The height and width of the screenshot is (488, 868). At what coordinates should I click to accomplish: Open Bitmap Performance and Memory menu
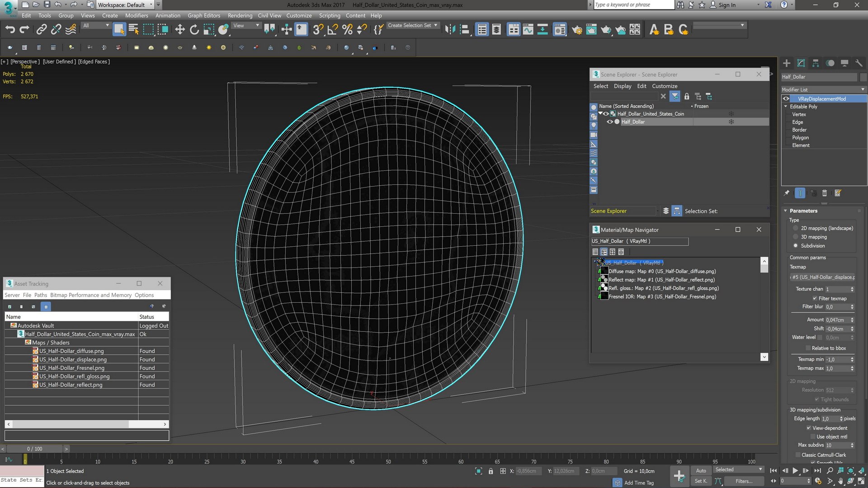click(90, 295)
